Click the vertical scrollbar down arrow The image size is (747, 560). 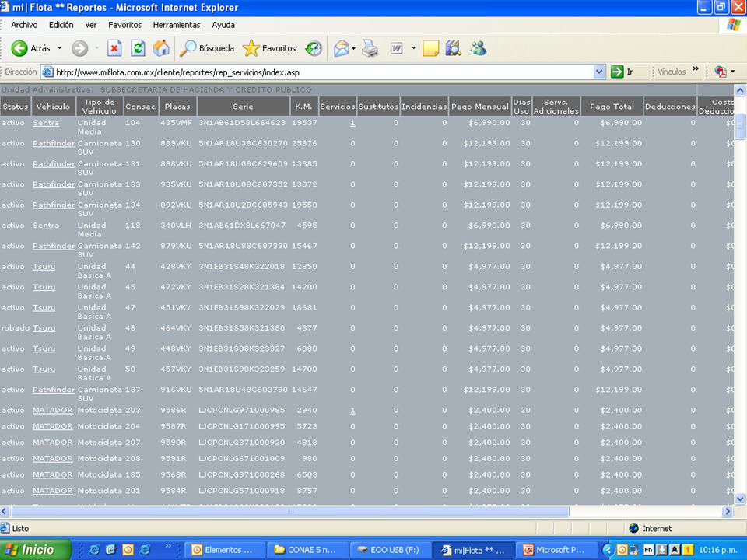pos(740,499)
